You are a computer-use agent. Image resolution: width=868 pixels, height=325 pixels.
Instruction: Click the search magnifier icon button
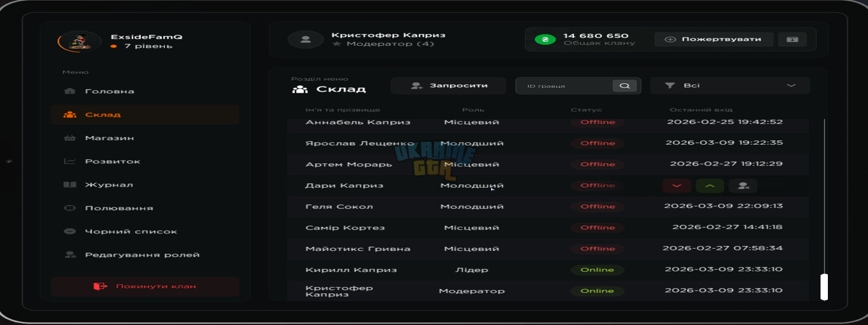[x=624, y=86]
